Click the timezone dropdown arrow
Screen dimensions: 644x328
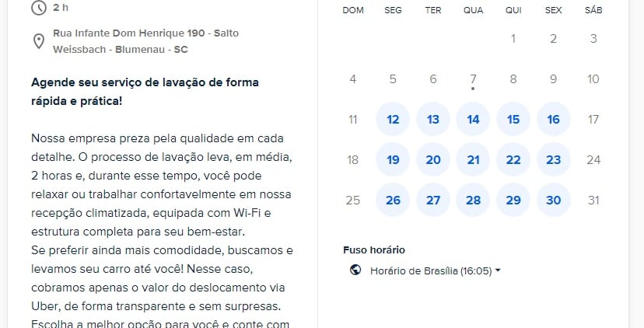498,270
